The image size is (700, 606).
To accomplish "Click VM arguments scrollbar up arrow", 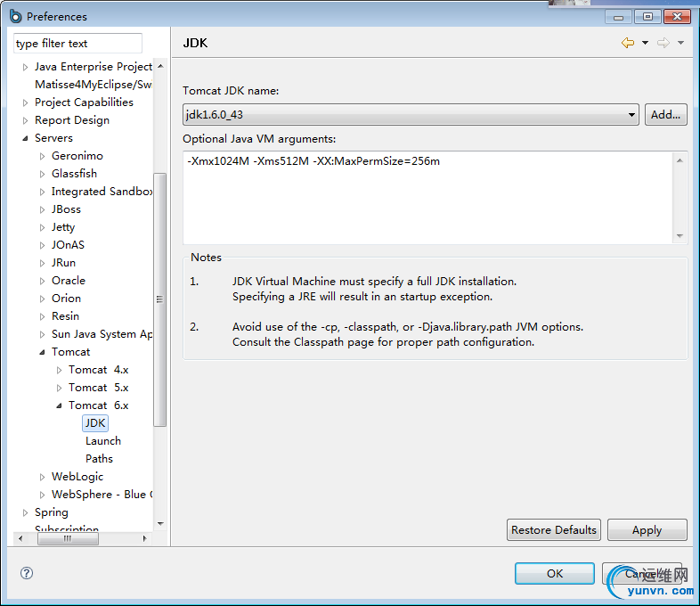I will click(x=680, y=160).
